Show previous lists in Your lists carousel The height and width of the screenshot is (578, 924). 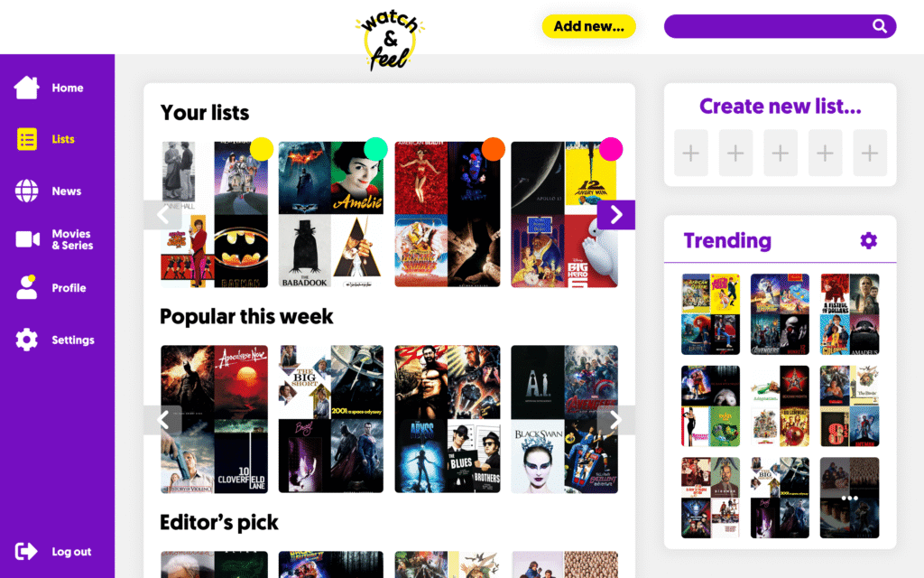162,215
